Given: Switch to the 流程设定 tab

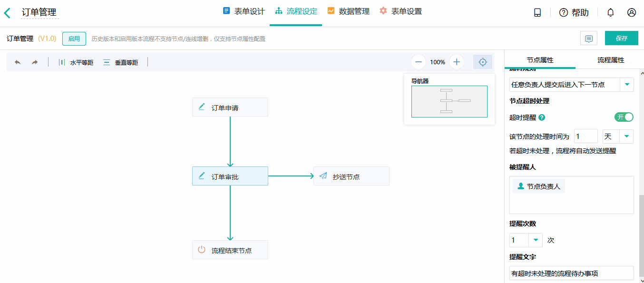Looking at the screenshot, I should click(x=296, y=11).
